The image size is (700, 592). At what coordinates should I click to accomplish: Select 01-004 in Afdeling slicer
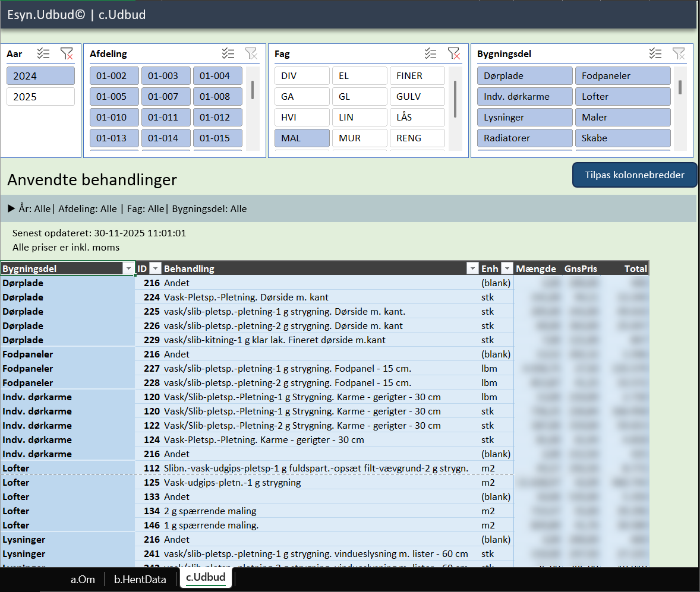(218, 76)
